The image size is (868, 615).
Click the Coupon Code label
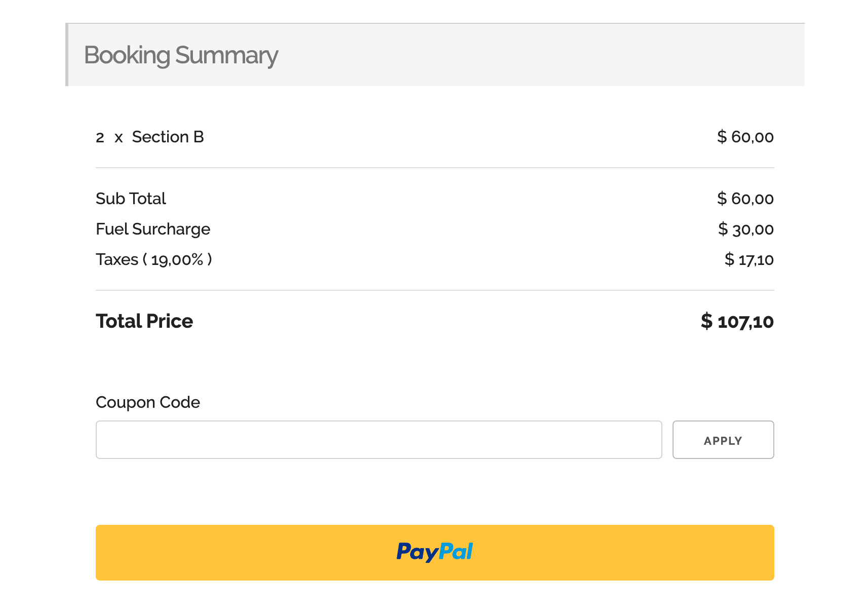pyautogui.click(x=147, y=402)
